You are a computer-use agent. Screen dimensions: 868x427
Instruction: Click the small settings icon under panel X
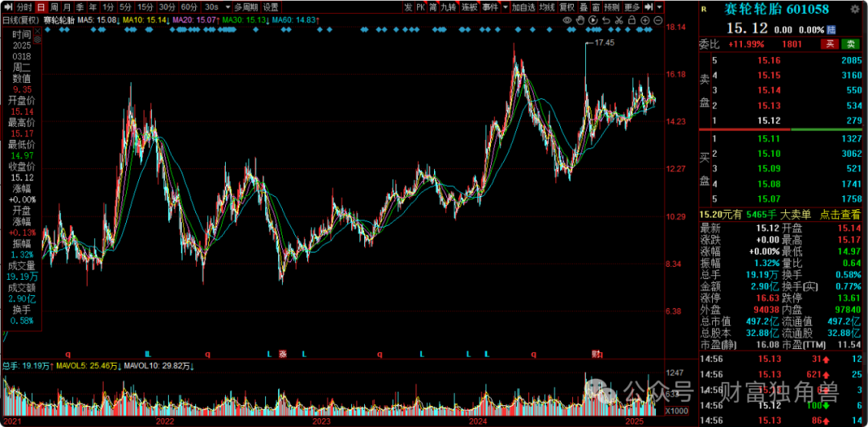coord(37,40)
